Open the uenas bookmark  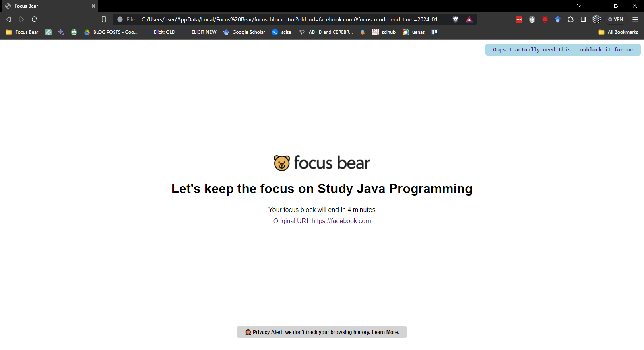click(414, 32)
